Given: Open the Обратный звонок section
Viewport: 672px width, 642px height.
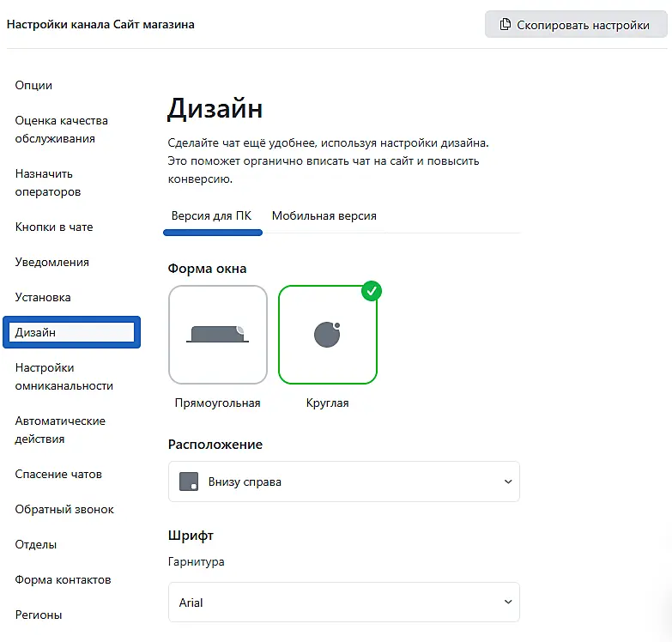Looking at the screenshot, I should [x=64, y=510].
